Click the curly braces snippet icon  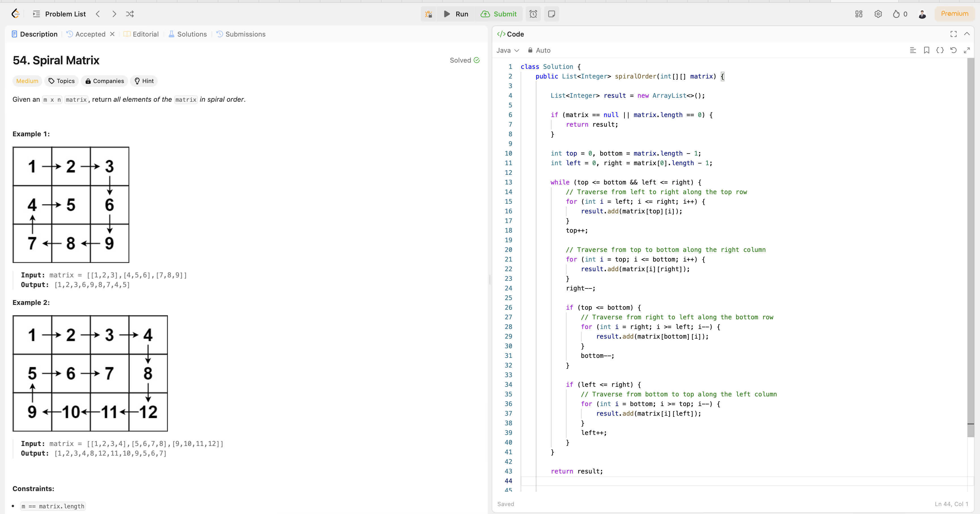(x=940, y=50)
